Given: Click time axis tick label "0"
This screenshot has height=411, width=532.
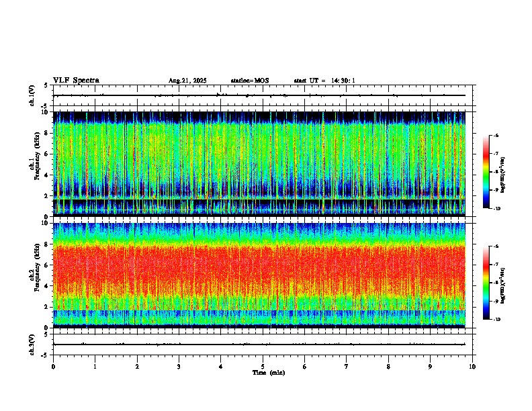Looking at the screenshot, I should point(53,367).
